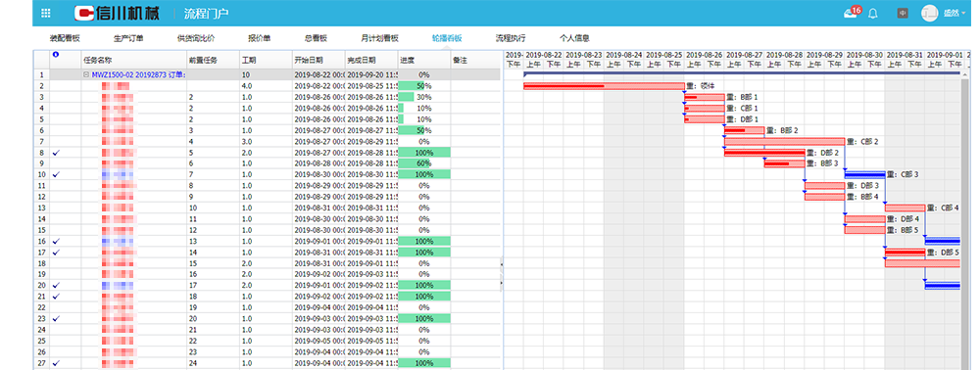This screenshot has height=370, width=980.
Task: Click the user avatar picture
Action: [x=930, y=13]
